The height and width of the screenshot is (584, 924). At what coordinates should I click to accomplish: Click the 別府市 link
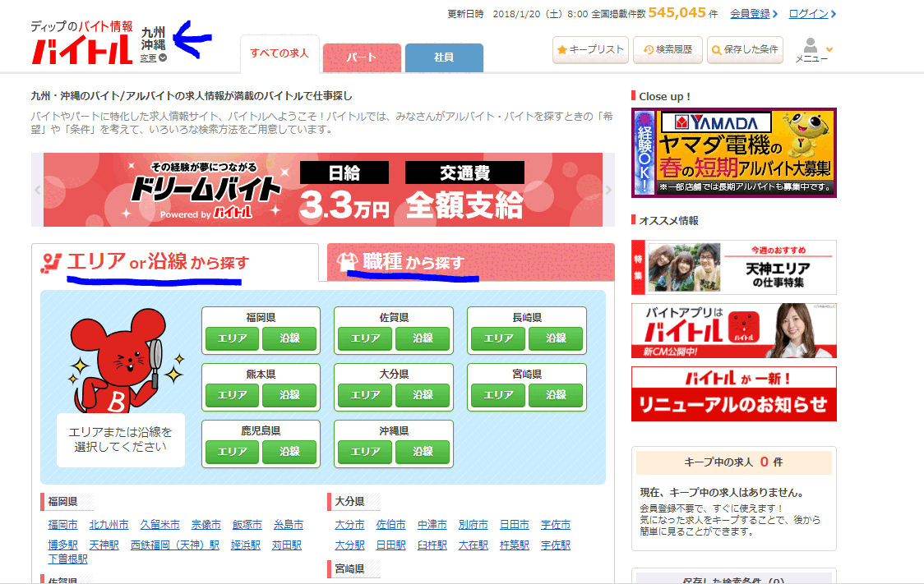coord(474,525)
